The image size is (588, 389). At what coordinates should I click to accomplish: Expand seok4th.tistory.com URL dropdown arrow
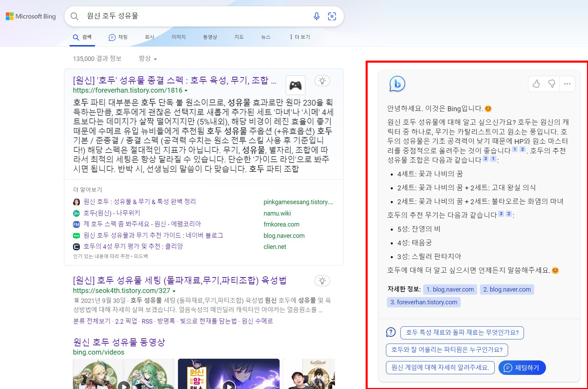click(x=174, y=291)
